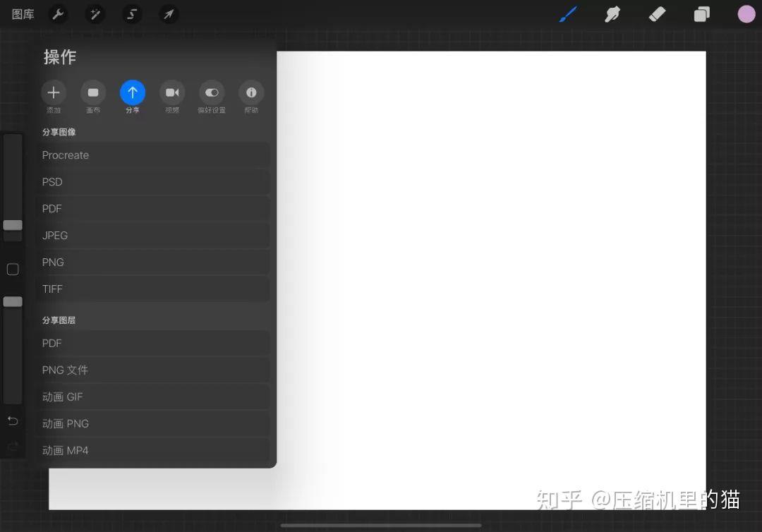762x532 pixels.
Task: Export layers as 动画 GIF
Action: pyautogui.click(x=154, y=397)
